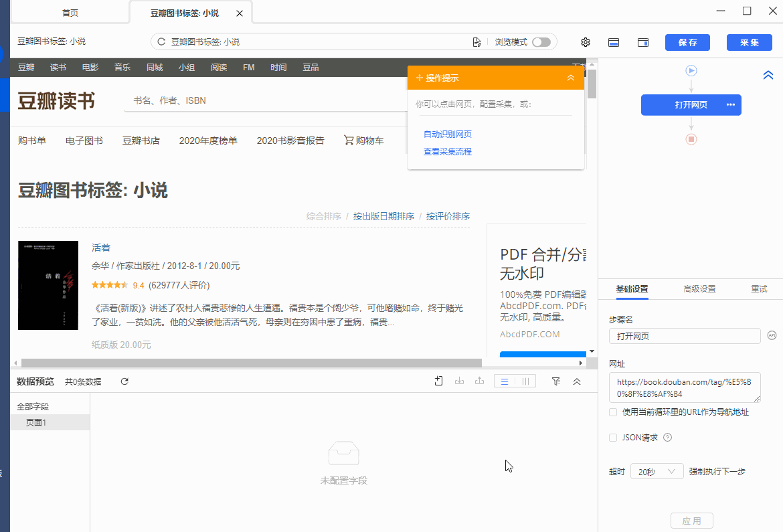
Task: Enable the JSON请求 checkbox
Action: pos(613,438)
